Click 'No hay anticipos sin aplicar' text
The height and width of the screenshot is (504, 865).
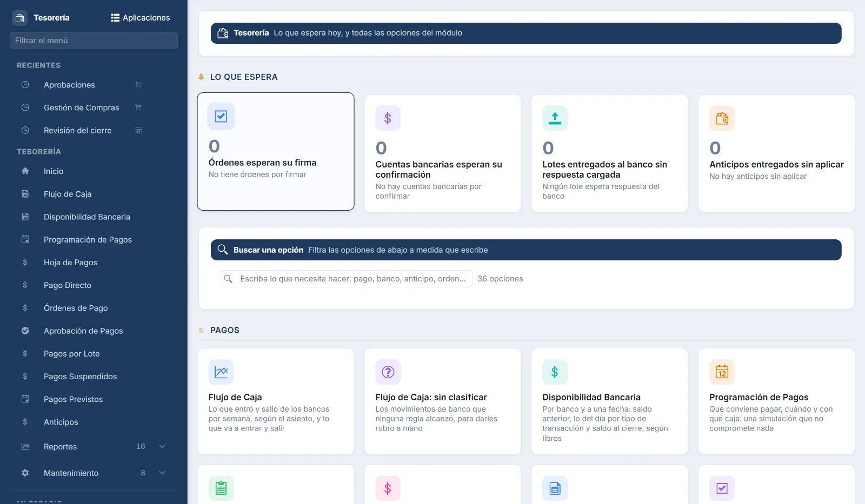[758, 176]
